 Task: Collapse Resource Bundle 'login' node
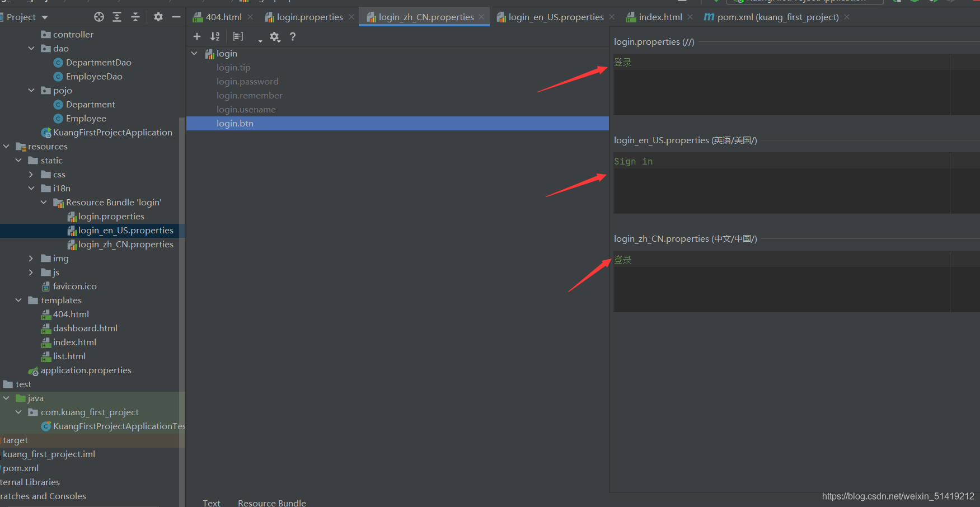(x=44, y=202)
